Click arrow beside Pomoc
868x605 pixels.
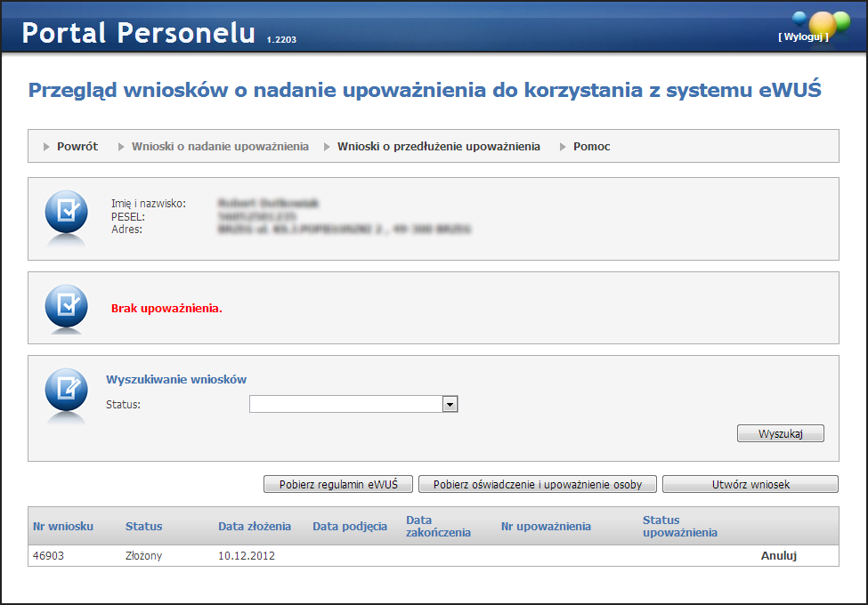pos(564,147)
